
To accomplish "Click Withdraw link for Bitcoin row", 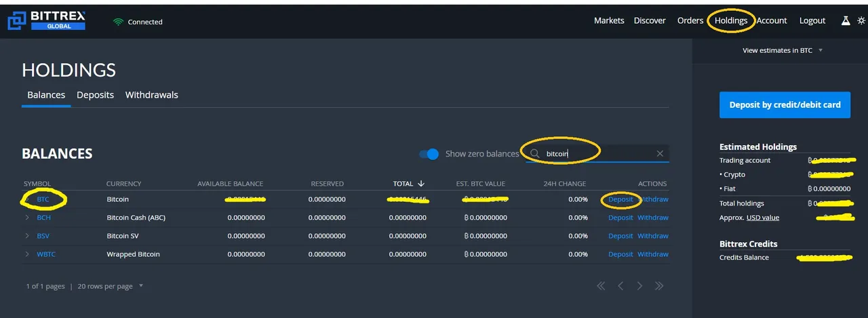I will pyautogui.click(x=653, y=199).
